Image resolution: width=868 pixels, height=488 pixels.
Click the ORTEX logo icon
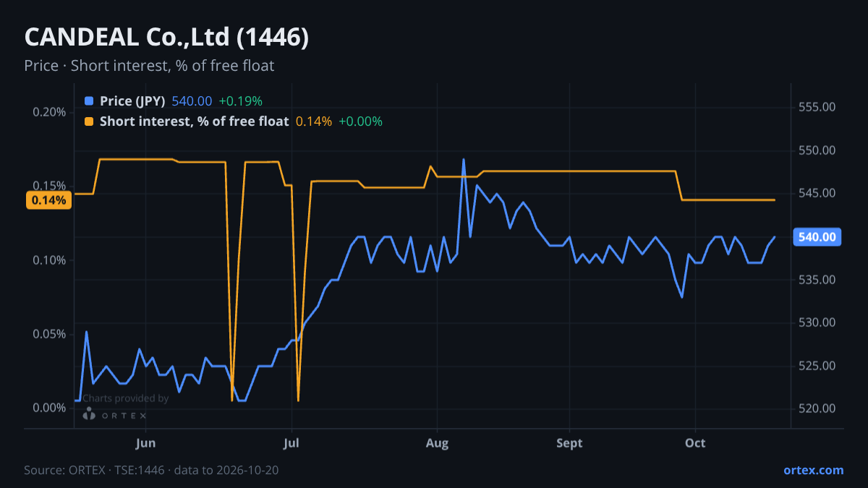[89, 414]
